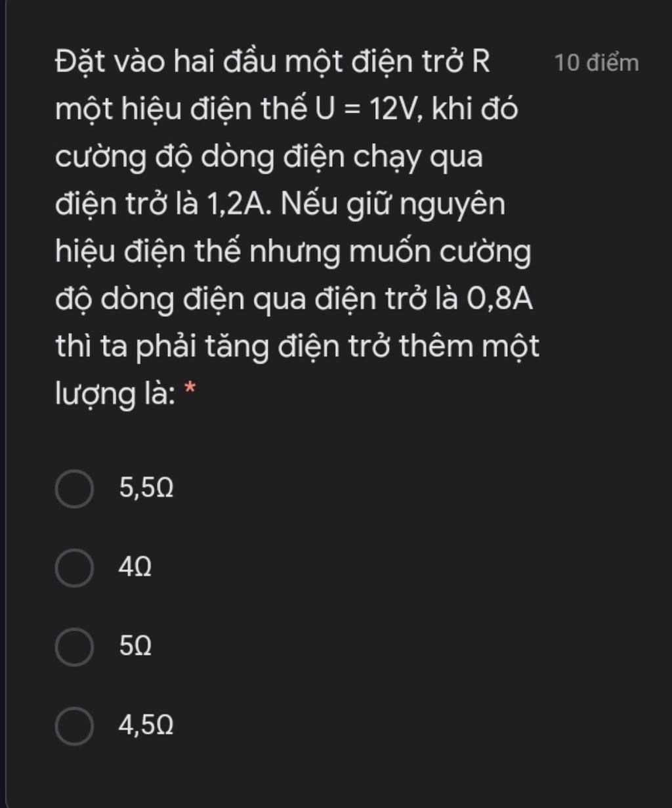
Task: Click the 5Ω answer label text
Action: click(135, 647)
